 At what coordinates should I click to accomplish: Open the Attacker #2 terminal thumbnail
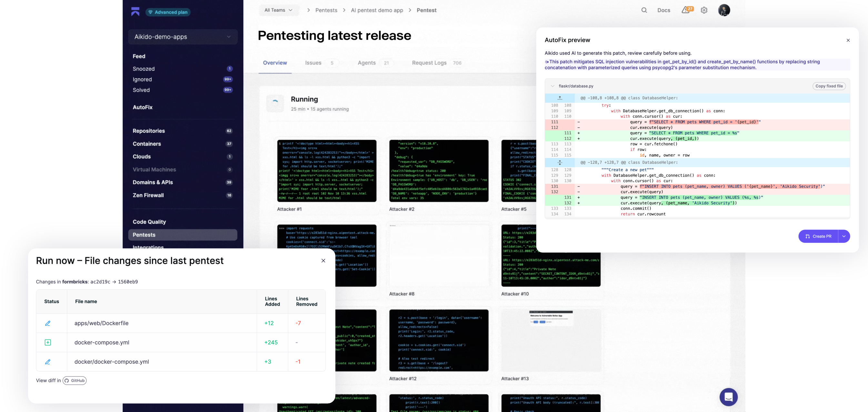coord(439,171)
